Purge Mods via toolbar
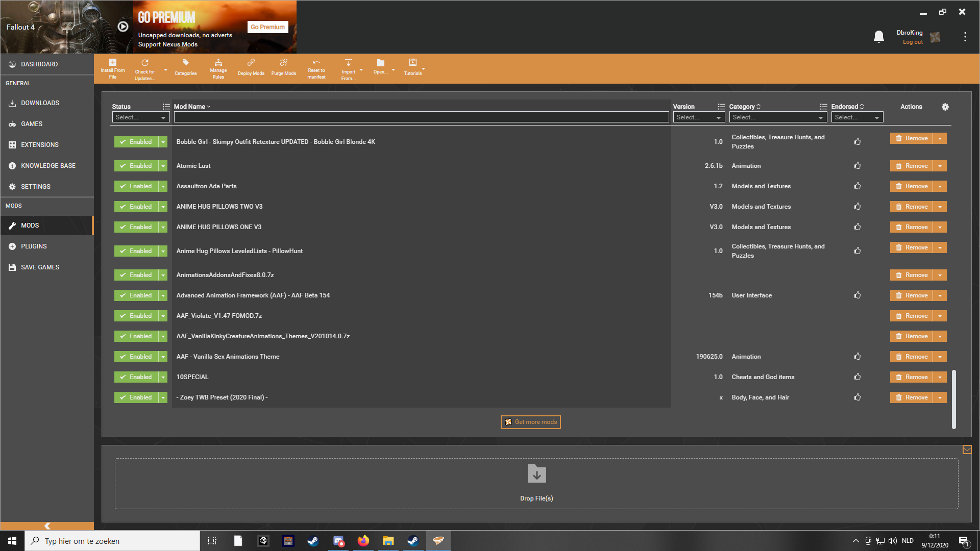 283,68
